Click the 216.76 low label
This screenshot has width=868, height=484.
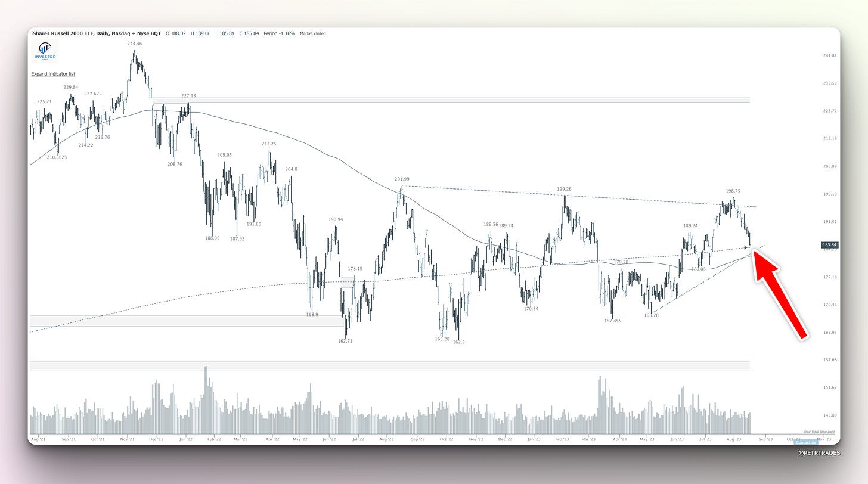103,137
